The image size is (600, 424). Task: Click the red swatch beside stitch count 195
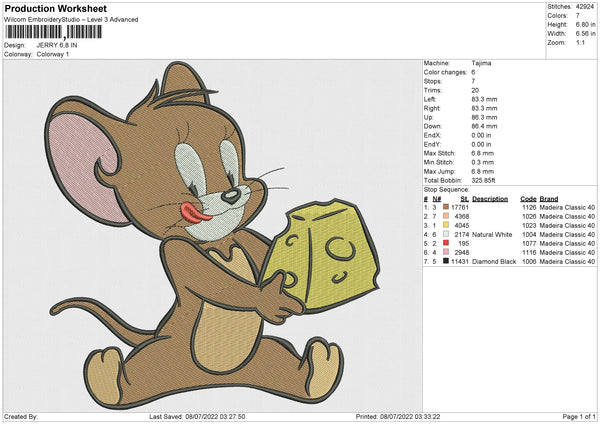pos(446,243)
